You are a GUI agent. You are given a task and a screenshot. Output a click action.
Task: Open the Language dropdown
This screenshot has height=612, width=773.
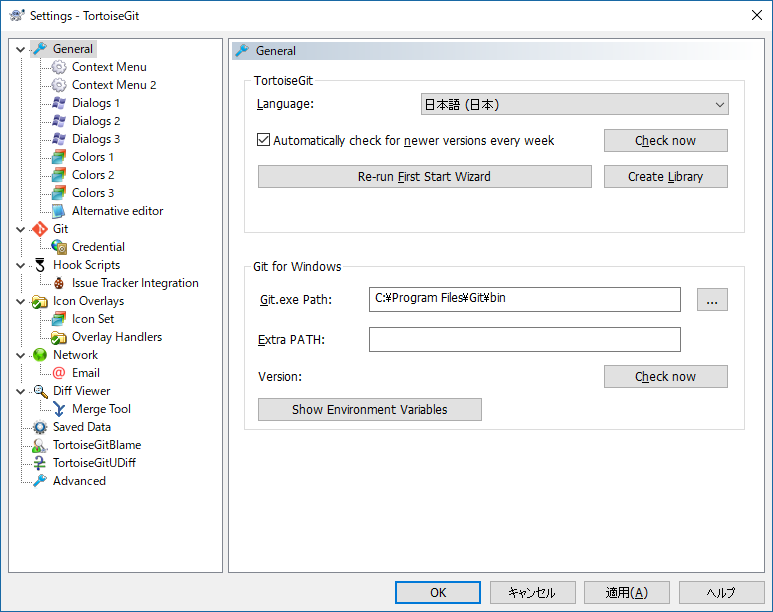[574, 105]
